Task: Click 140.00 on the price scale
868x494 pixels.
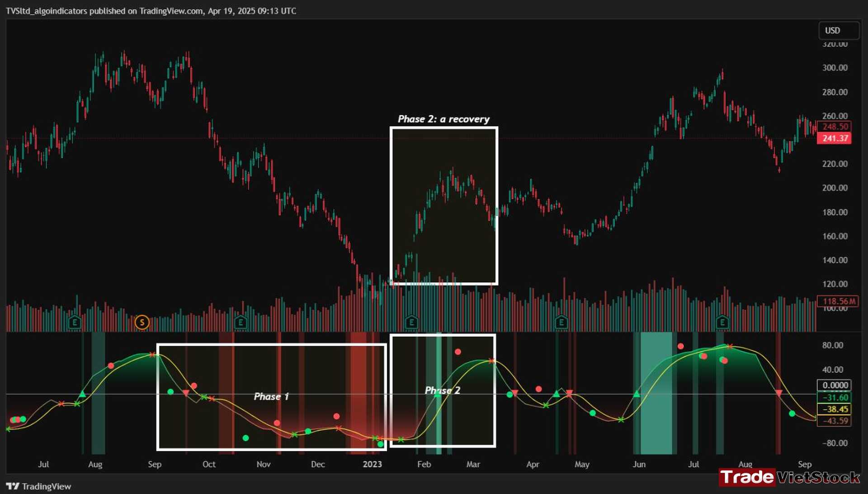Action: (835, 260)
